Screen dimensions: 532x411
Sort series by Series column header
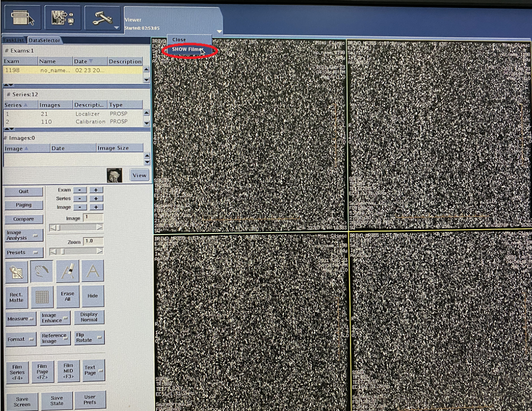21,105
